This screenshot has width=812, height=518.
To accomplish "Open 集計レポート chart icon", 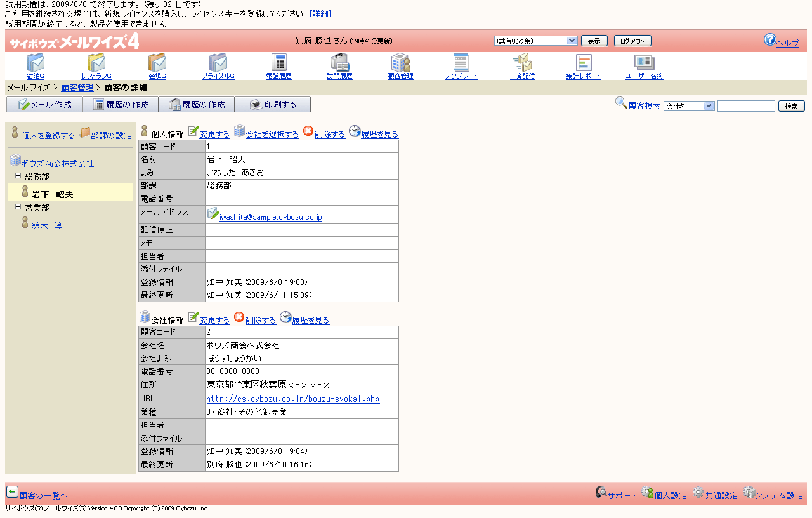I will [x=584, y=63].
